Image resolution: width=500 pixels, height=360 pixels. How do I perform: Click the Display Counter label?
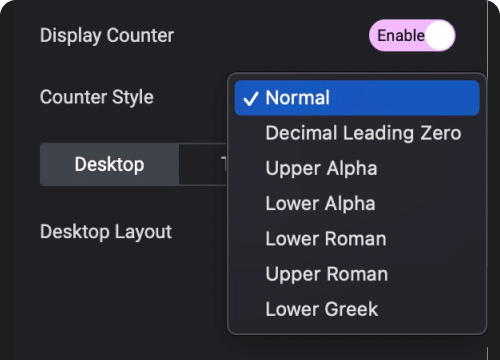click(107, 35)
